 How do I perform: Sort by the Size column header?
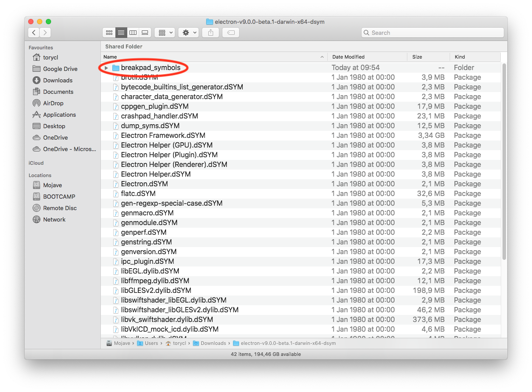point(429,57)
